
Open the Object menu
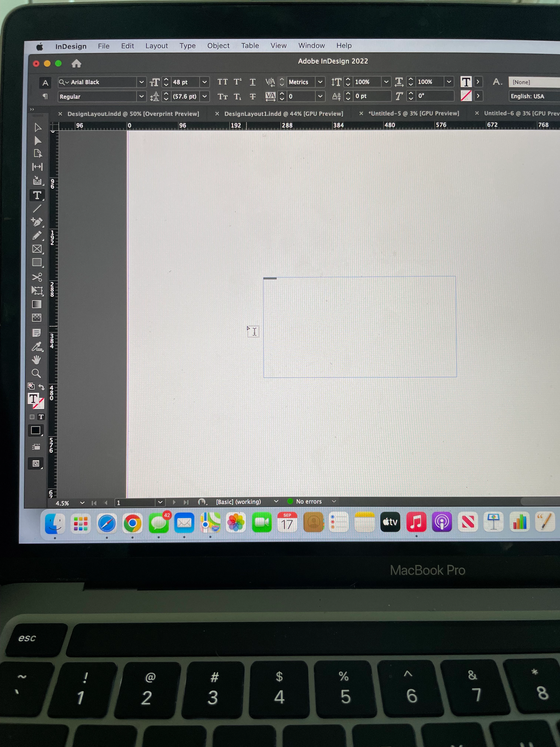(x=218, y=46)
